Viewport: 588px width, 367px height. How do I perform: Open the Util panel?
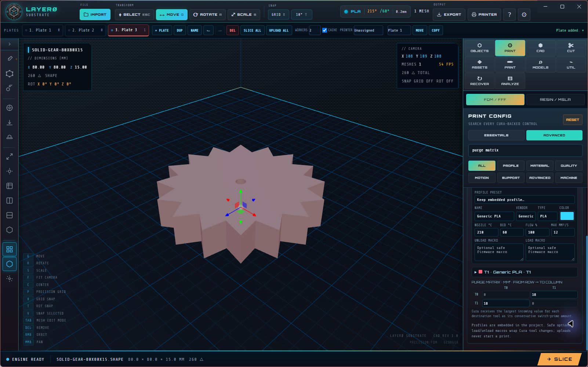click(x=571, y=65)
